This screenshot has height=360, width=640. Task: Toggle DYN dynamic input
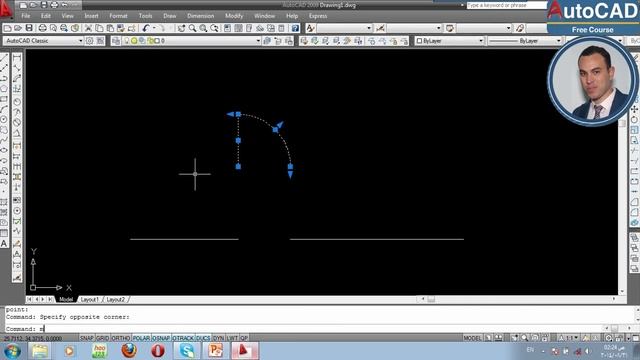[x=219, y=338]
